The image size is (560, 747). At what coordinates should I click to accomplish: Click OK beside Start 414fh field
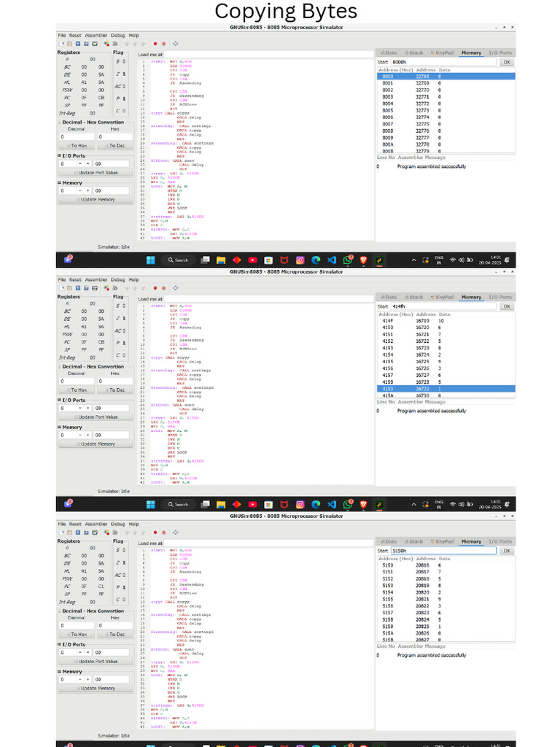(507, 306)
